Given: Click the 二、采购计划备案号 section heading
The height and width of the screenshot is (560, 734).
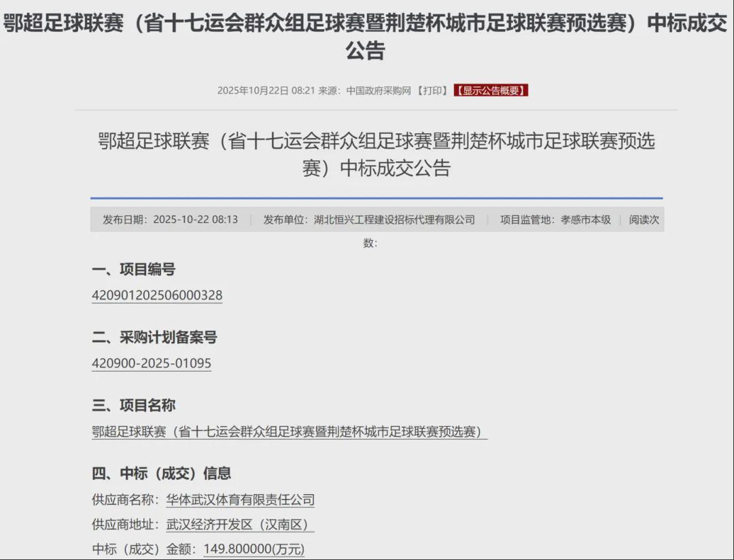Looking at the screenshot, I should (154, 337).
